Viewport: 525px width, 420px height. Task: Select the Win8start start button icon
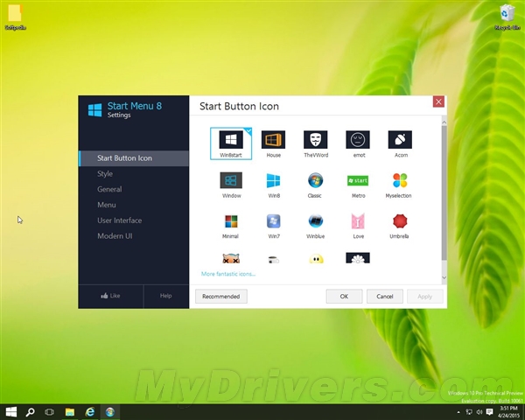[231, 143]
